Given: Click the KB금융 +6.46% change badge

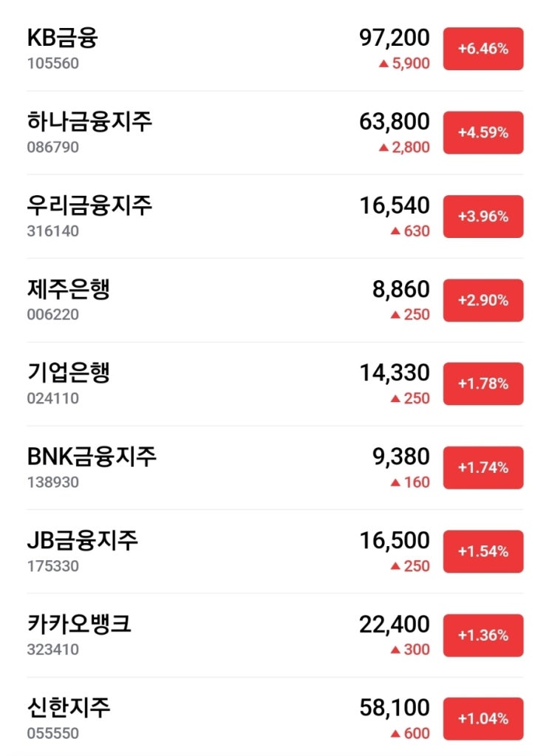Looking at the screenshot, I should click(482, 49).
